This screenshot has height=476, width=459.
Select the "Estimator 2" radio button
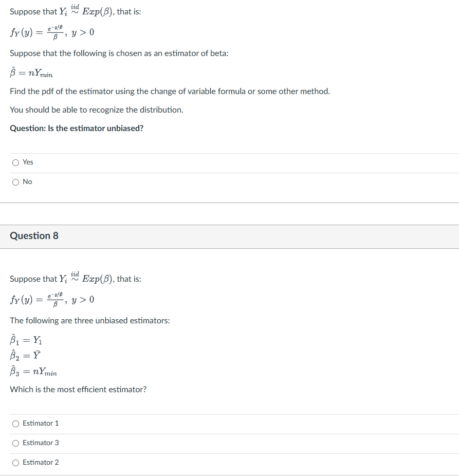click(15, 462)
